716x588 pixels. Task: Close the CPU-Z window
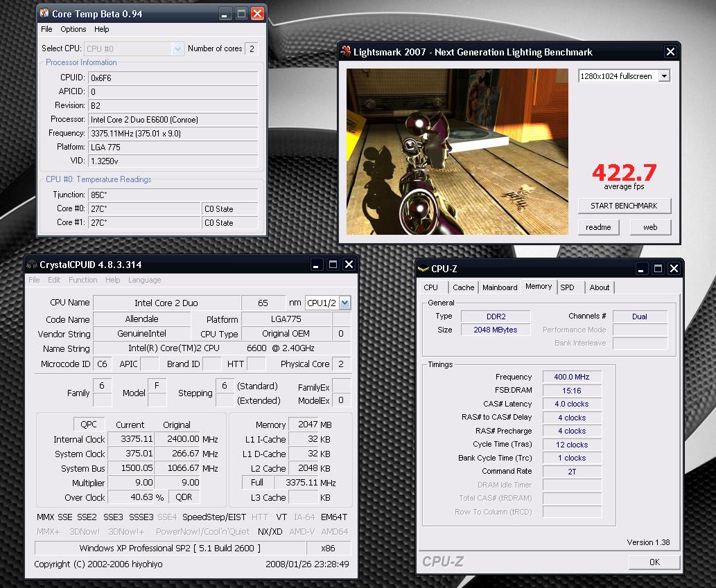point(674,269)
